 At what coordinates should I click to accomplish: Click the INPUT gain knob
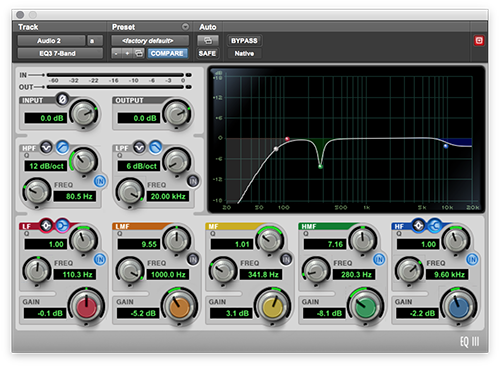83,114
